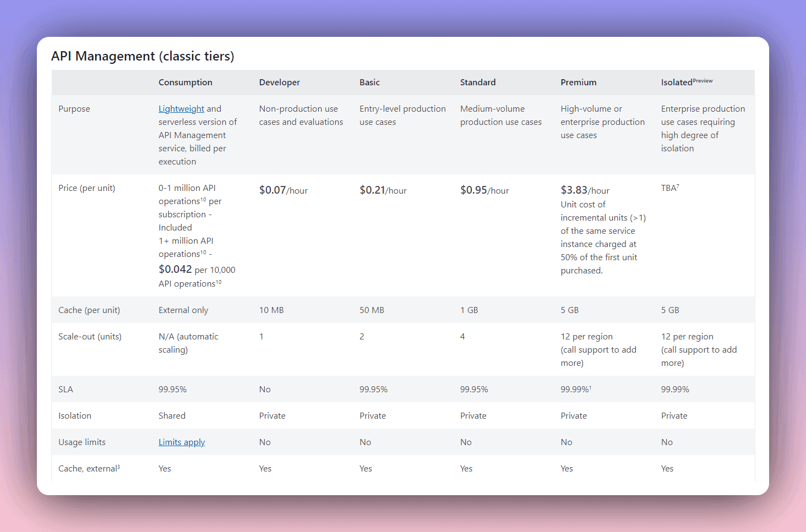Image resolution: width=806 pixels, height=532 pixels.
Task: Click the API Management (classic tiers) heading
Action: click(x=143, y=56)
